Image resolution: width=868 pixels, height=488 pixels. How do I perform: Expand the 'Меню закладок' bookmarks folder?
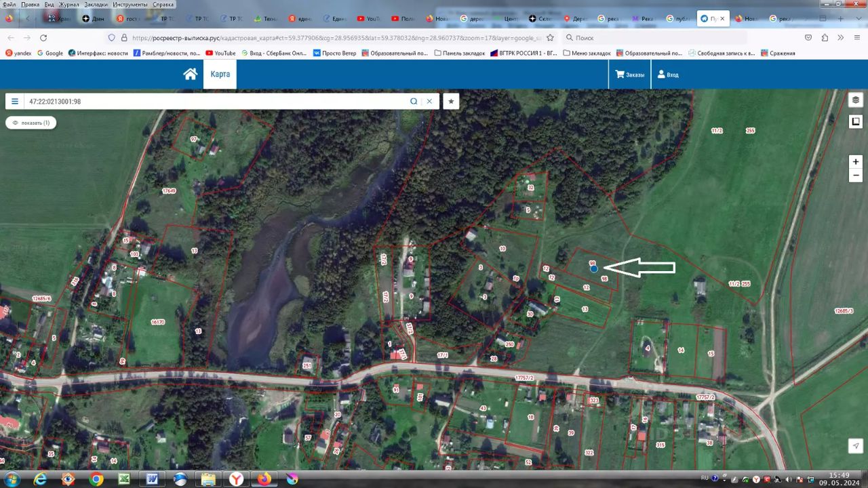pyautogui.click(x=587, y=53)
